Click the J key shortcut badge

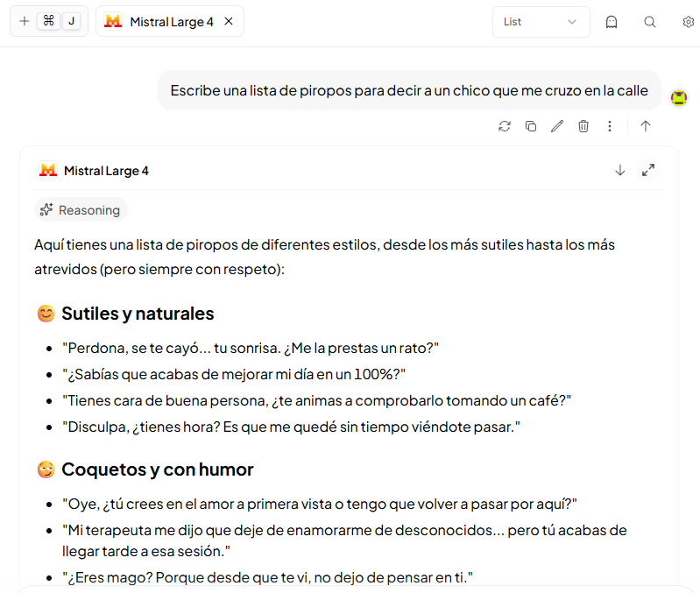click(x=72, y=20)
